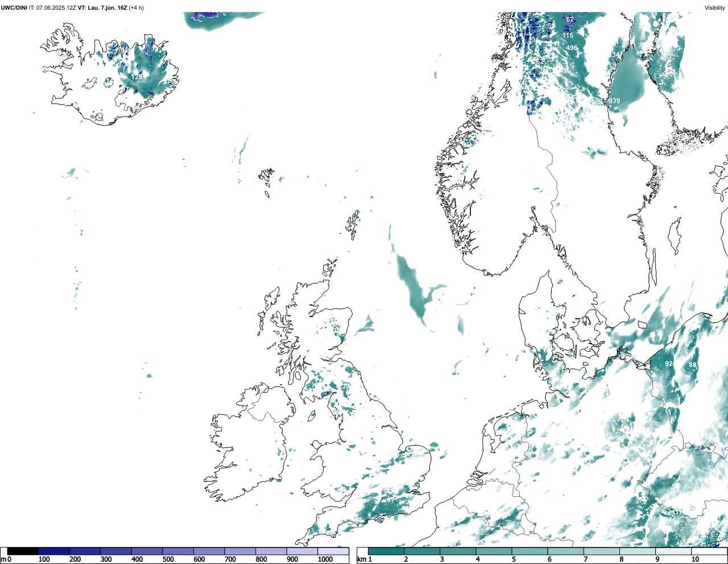This screenshot has height=564, width=728.
Task: Click the 'UWC/DINI' model label
Action: point(14,7)
